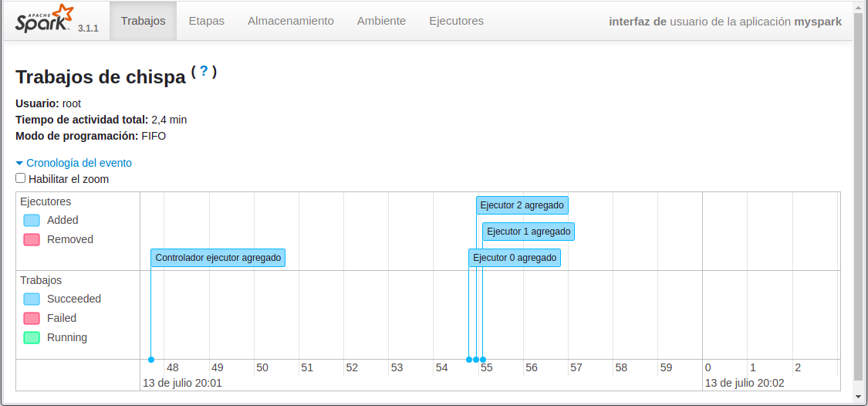Click the green Running legend swatch
Image resolution: width=868 pixels, height=406 pixels.
coord(32,337)
